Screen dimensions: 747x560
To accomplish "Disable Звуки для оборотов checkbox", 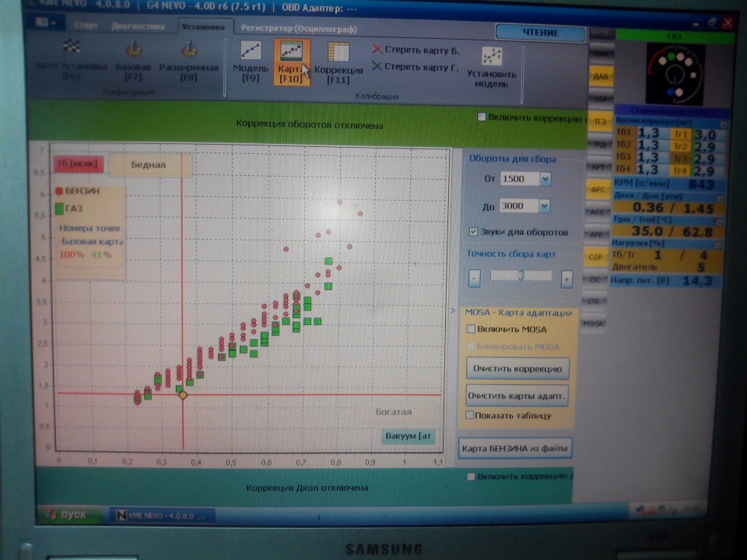I will 473,232.
